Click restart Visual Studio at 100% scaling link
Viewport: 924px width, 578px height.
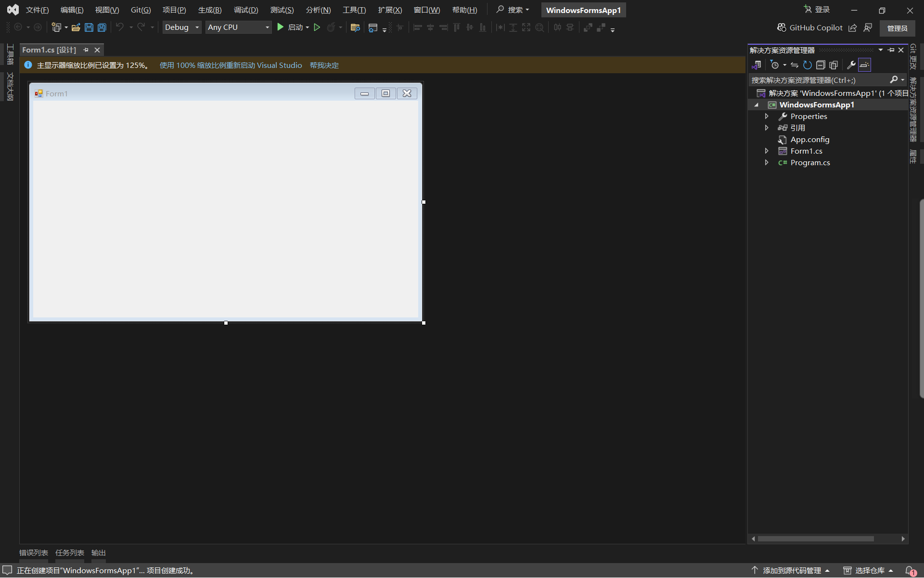pyautogui.click(x=231, y=65)
